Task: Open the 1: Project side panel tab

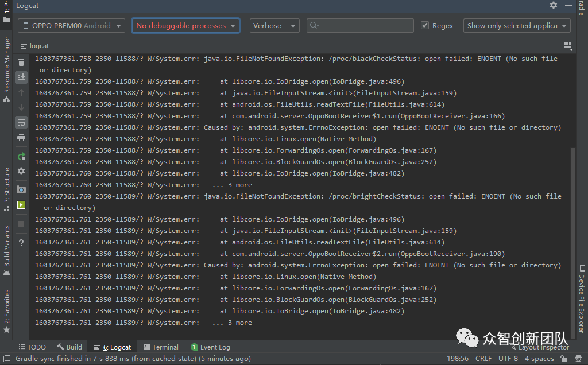Action: pos(7,11)
